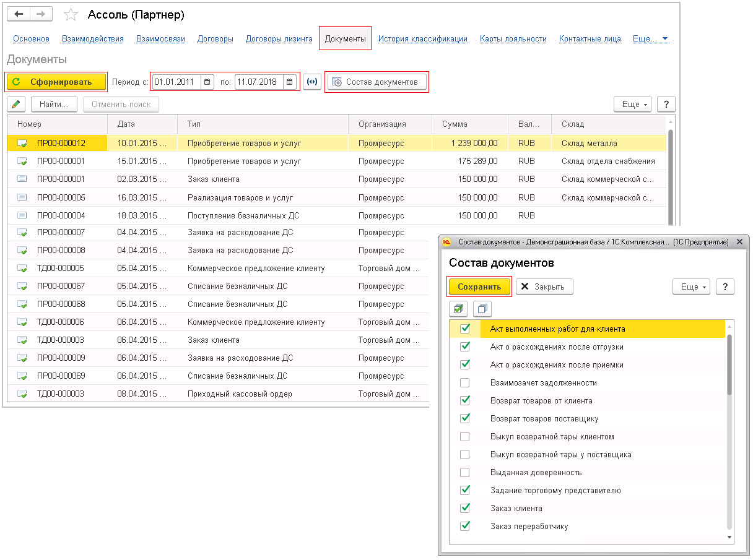The height and width of the screenshot is (560, 753).
Task: Click the uncheck all boxes icon
Action: tap(482, 308)
